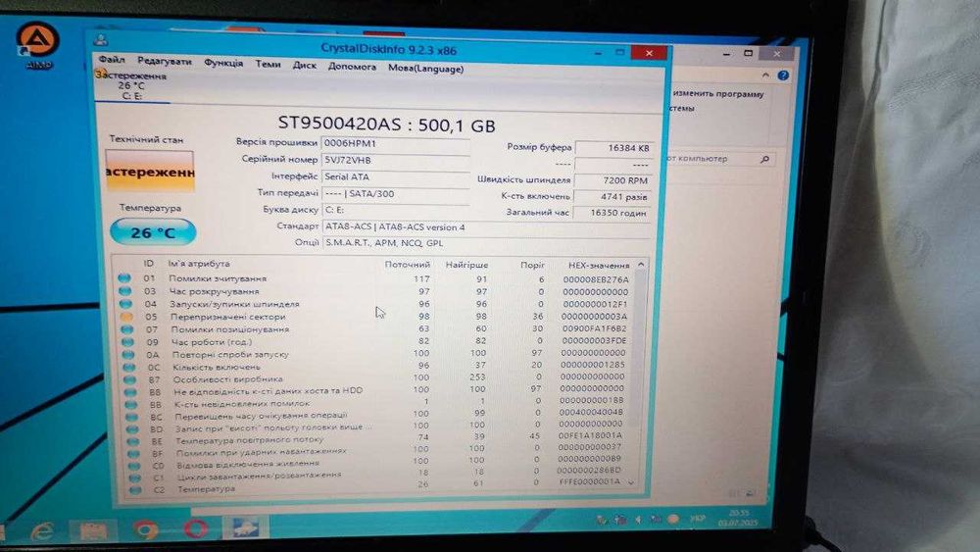980x552 pixels.
Task: Open the Файл menu
Action: tap(112, 60)
